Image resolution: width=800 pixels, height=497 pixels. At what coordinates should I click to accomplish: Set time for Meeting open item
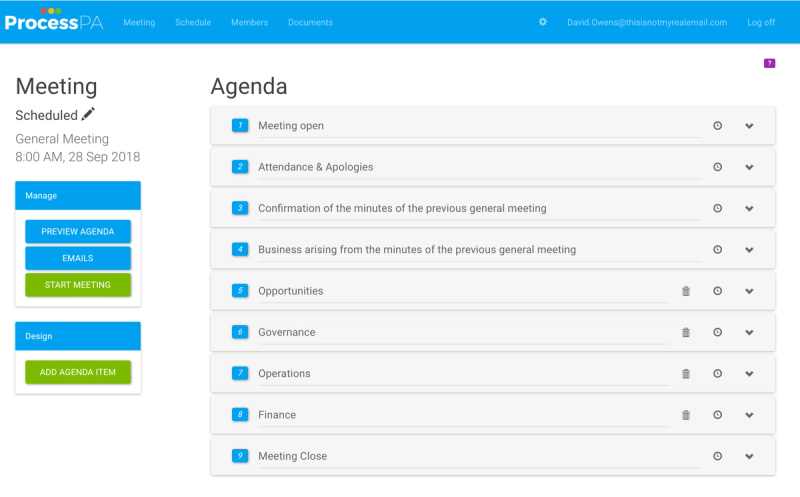(717, 126)
